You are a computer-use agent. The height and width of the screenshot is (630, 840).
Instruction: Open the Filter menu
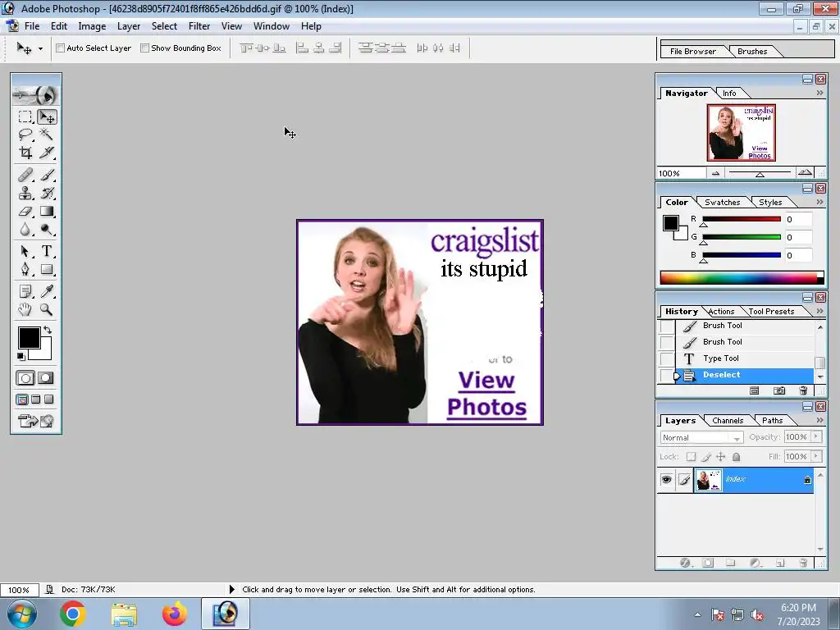point(199,26)
